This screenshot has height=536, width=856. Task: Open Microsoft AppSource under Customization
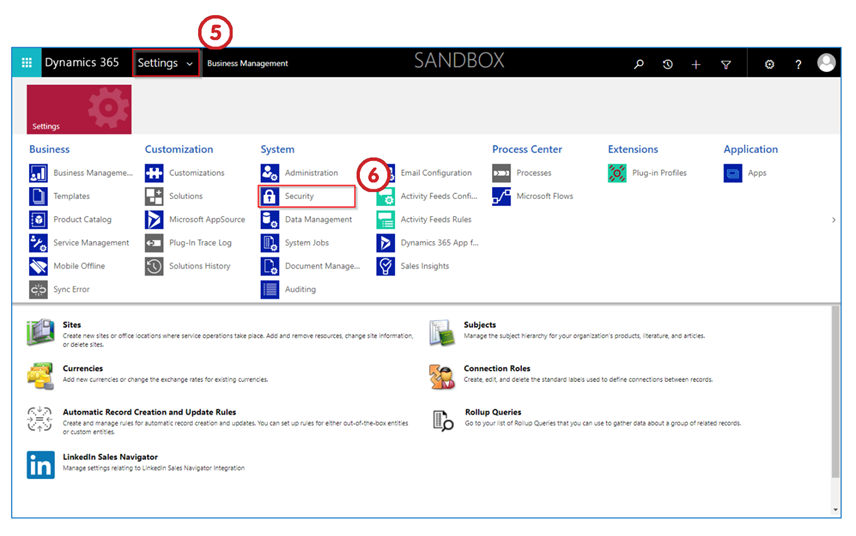tap(206, 219)
